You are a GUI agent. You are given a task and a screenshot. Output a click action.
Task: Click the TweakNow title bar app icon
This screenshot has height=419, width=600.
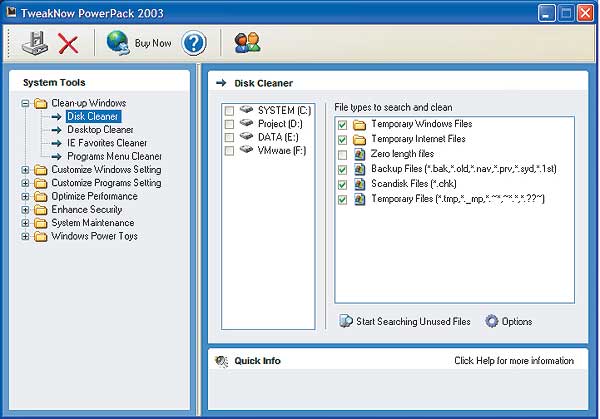[11, 12]
